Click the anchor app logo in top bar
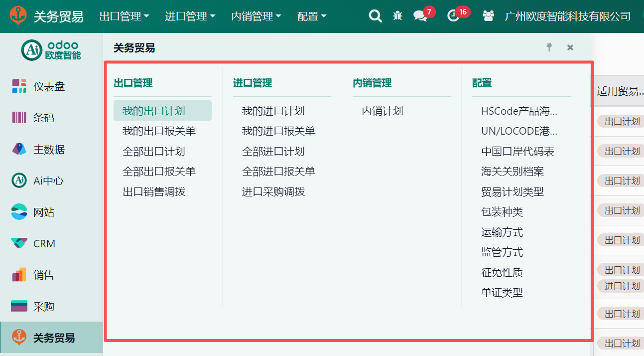Screen dimensions: 644x356 click(x=18, y=16)
